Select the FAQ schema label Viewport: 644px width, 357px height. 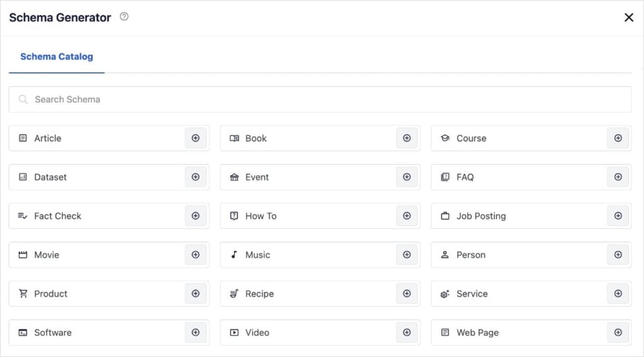click(x=465, y=177)
